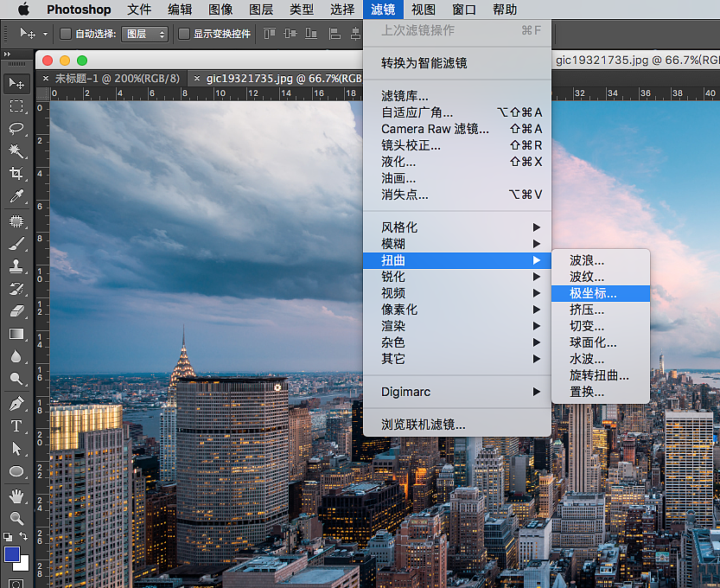This screenshot has height=588, width=720.
Task: Open the 图像 menu
Action: click(x=220, y=10)
